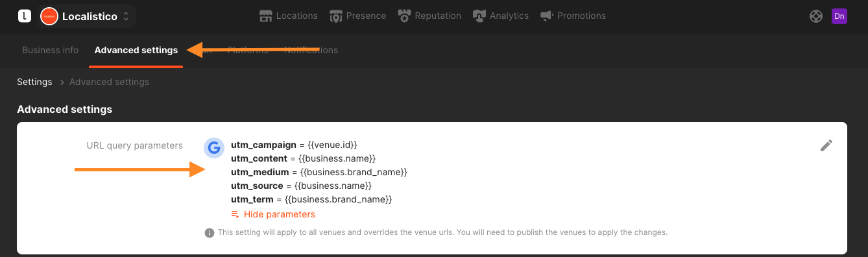
Task: Click the info icon beside setting note
Action: point(209,232)
